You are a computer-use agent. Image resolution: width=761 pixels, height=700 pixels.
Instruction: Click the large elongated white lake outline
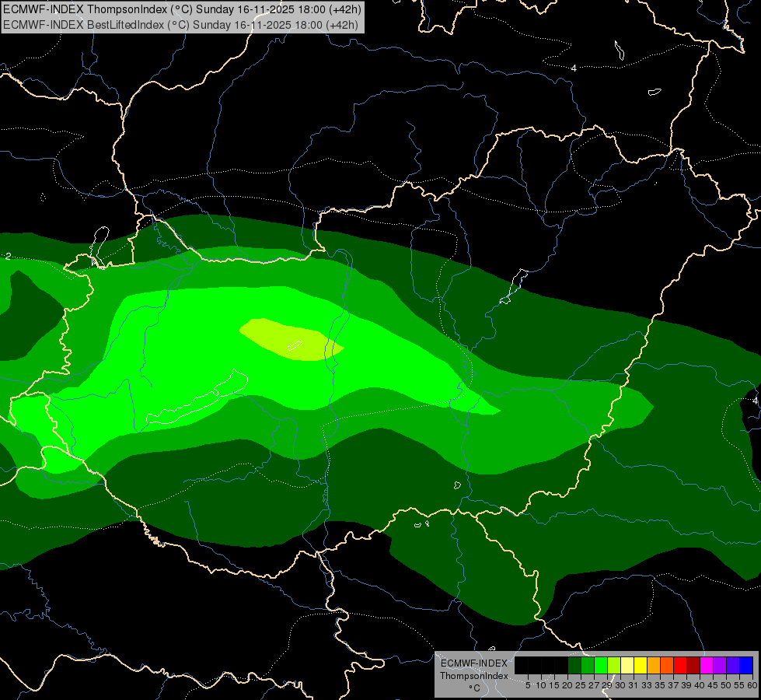[197, 397]
